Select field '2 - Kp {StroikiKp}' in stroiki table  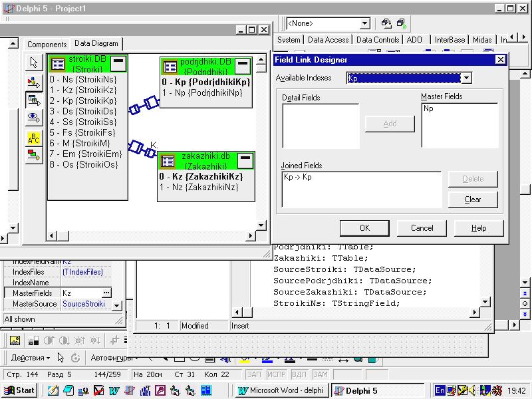(82, 101)
